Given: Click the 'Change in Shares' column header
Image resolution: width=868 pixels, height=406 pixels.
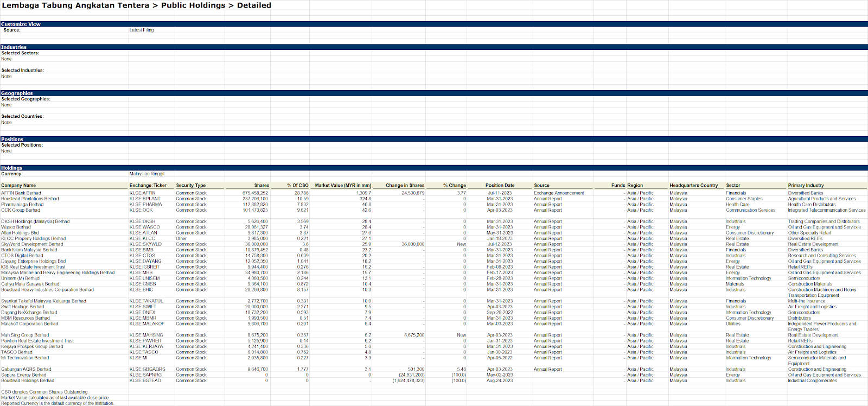Looking at the screenshot, I should coord(405,186).
